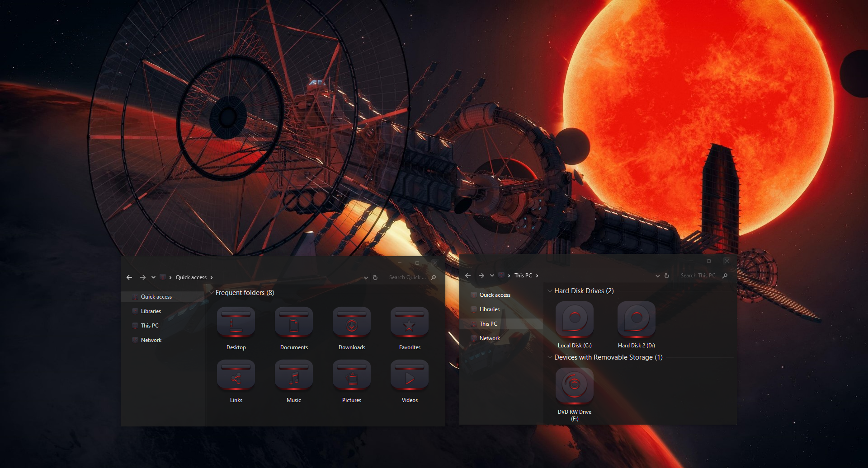Open recent locations dropdown in Quick access window

pos(153,277)
